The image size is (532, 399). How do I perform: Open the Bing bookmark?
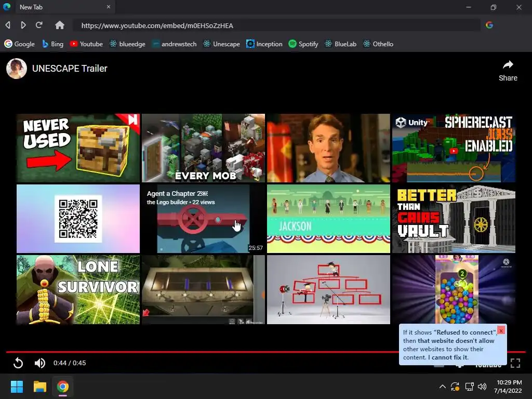[52, 44]
